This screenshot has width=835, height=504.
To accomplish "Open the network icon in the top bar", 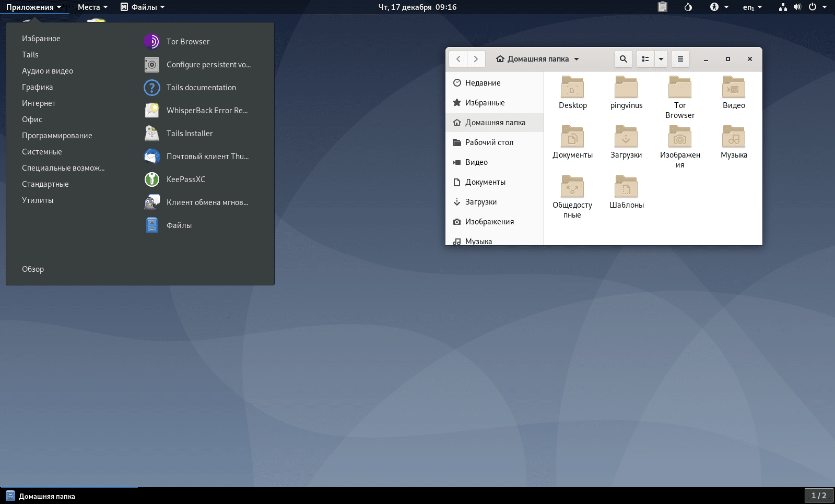I will pos(783,7).
